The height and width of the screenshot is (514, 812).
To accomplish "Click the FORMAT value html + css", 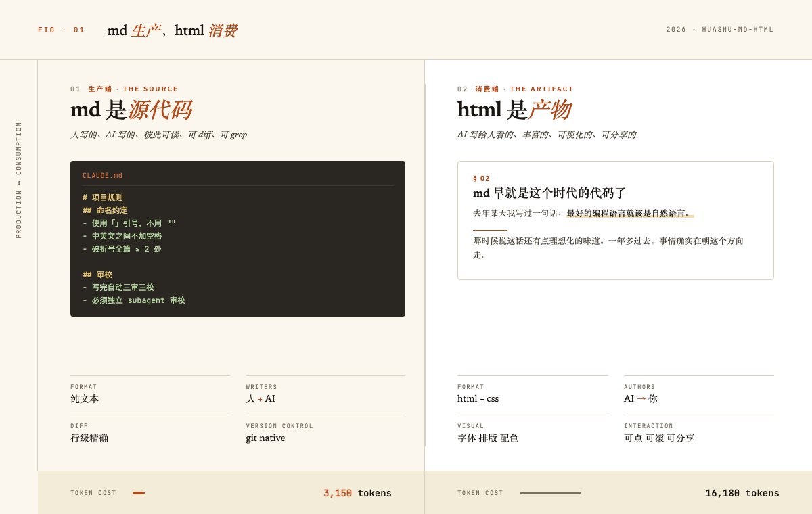I will click(478, 399).
